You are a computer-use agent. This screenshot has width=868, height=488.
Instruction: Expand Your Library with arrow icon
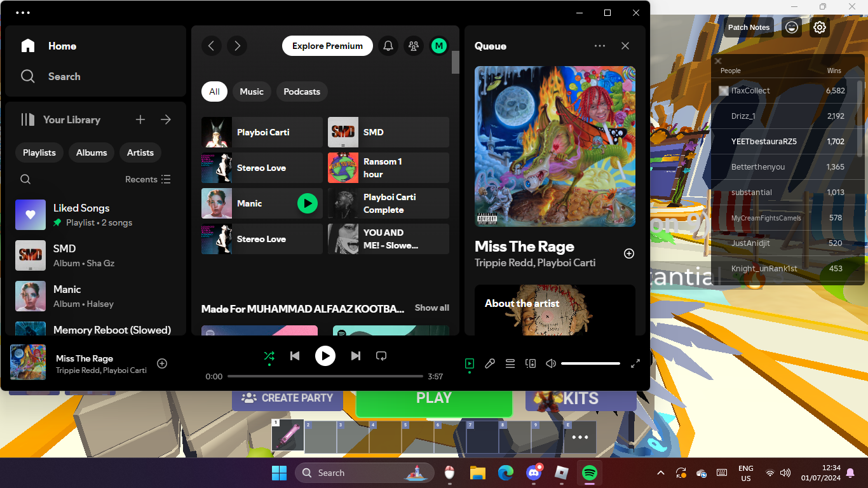tap(166, 119)
